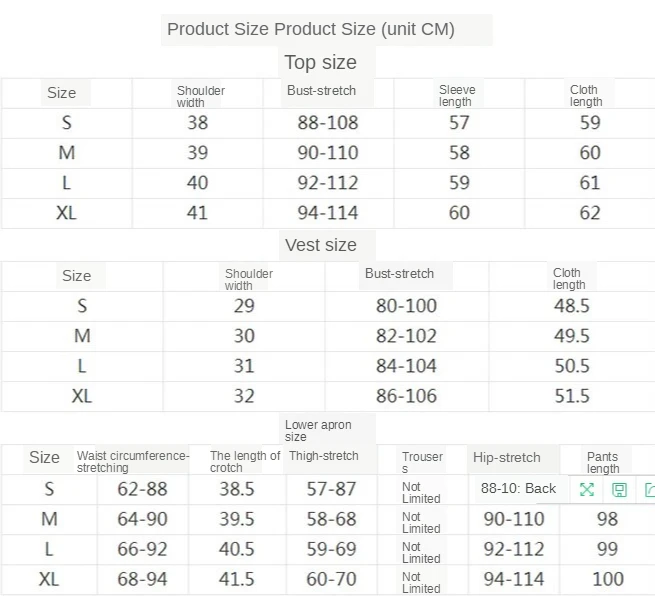Click the green fullscreen expand icon
655x596 pixels.
click(587, 489)
